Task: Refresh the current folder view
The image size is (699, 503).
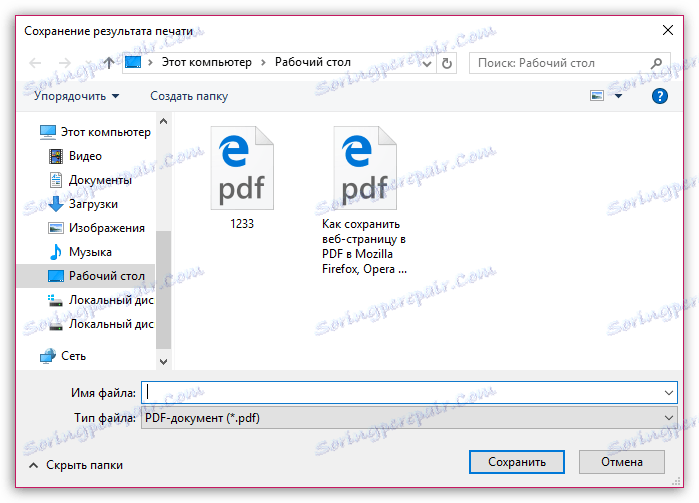Action: click(x=447, y=63)
